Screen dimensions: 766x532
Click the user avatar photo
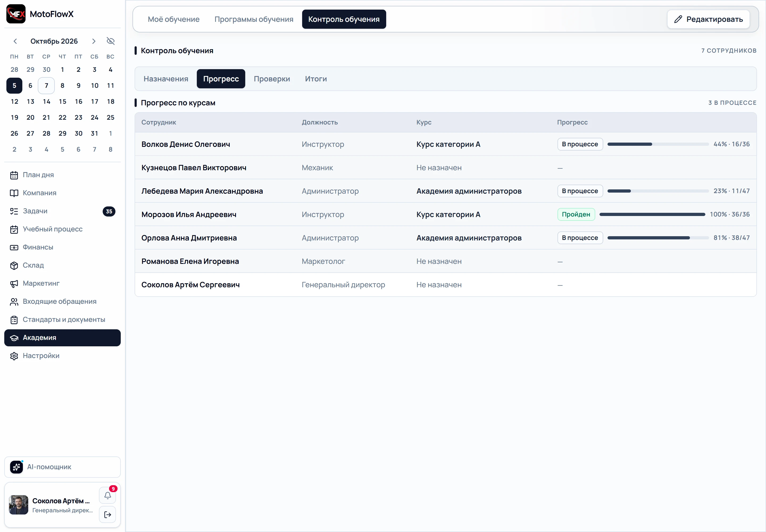(19, 505)
